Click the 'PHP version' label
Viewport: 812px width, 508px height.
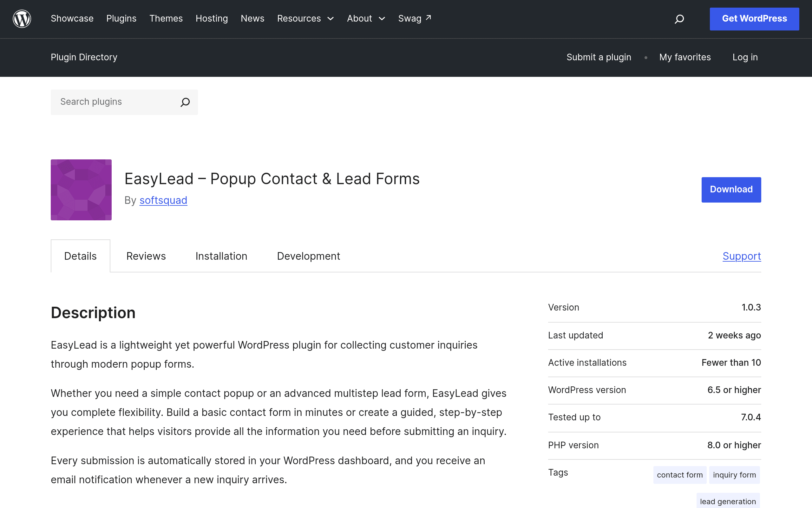point(573,445)
